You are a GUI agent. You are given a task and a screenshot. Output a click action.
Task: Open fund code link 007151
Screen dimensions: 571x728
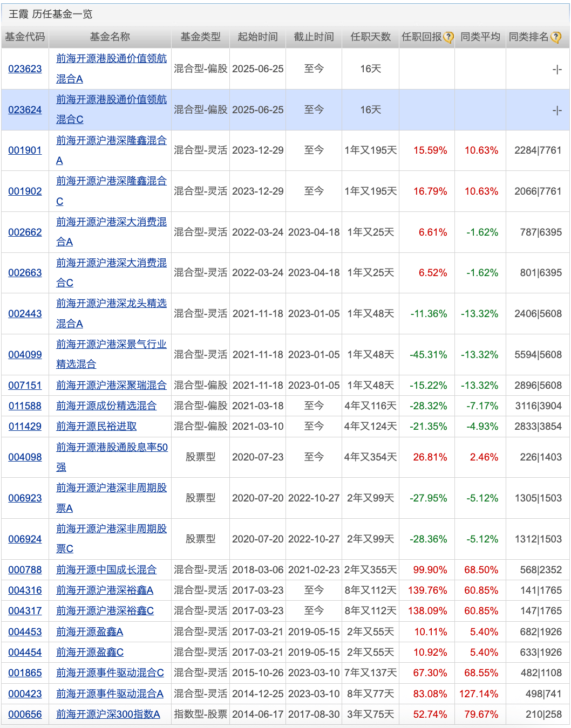coord(25,385)
